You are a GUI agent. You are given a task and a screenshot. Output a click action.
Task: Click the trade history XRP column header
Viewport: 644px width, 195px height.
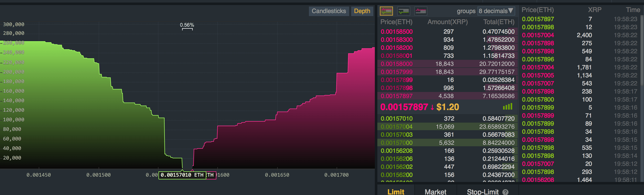pyautogui.click(x=595, y=10)
